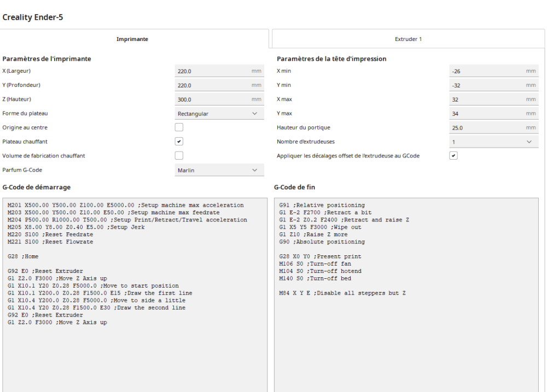Open the Forme du plateau dropdown
This screenshot has height=392, width=547.
coord(218,113)
